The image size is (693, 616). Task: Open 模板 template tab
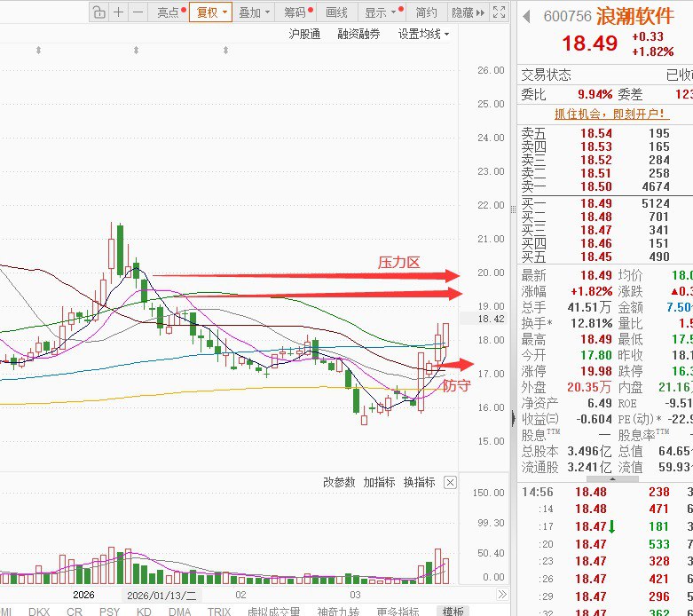pos(453,612)
